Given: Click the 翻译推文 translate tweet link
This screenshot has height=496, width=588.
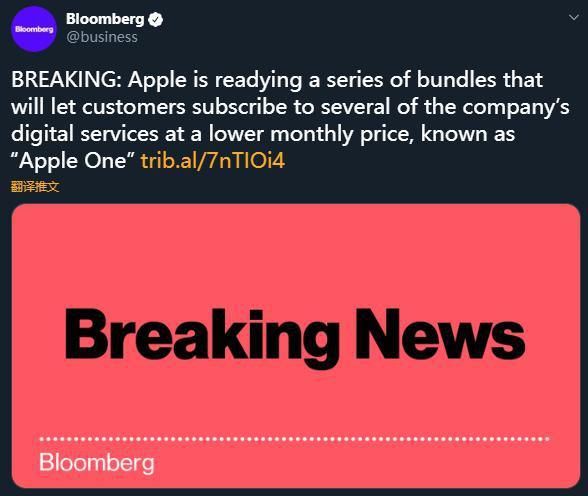Looking at the screenshot, I should coord(35,186).
